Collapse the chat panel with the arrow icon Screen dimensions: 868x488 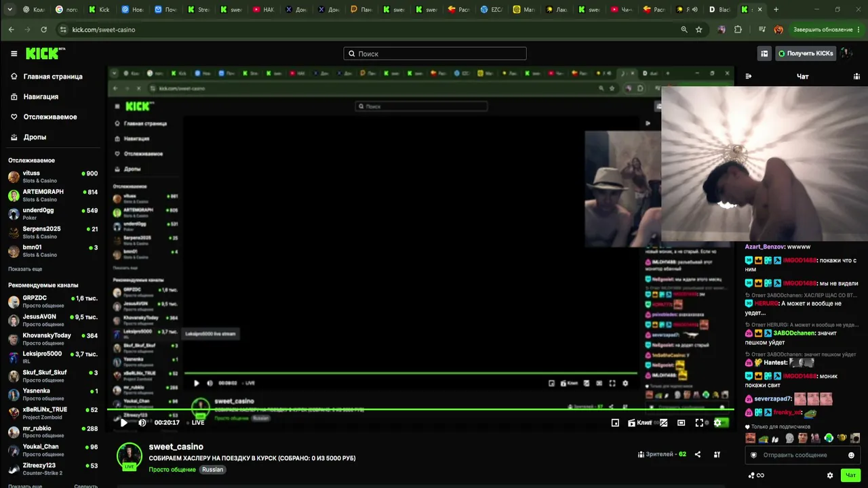tap(749, 77)
